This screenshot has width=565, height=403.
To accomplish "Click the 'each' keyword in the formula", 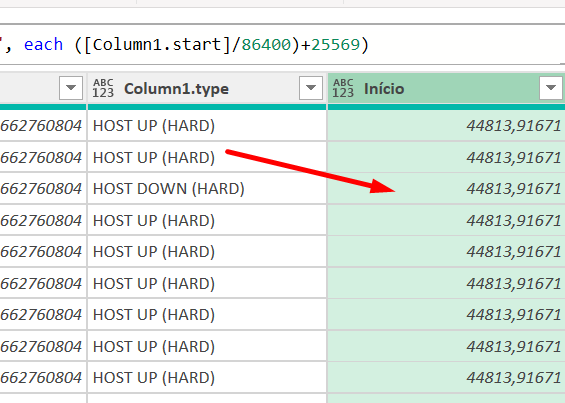I will [43, 45].
